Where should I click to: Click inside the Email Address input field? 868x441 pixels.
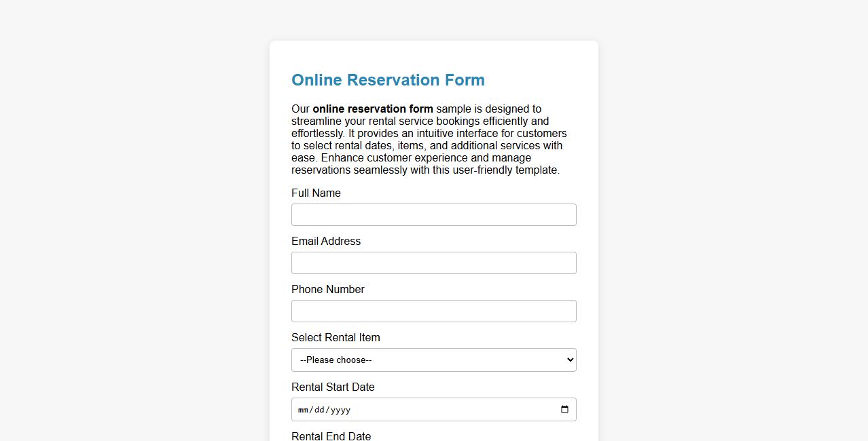coord(433,263)
